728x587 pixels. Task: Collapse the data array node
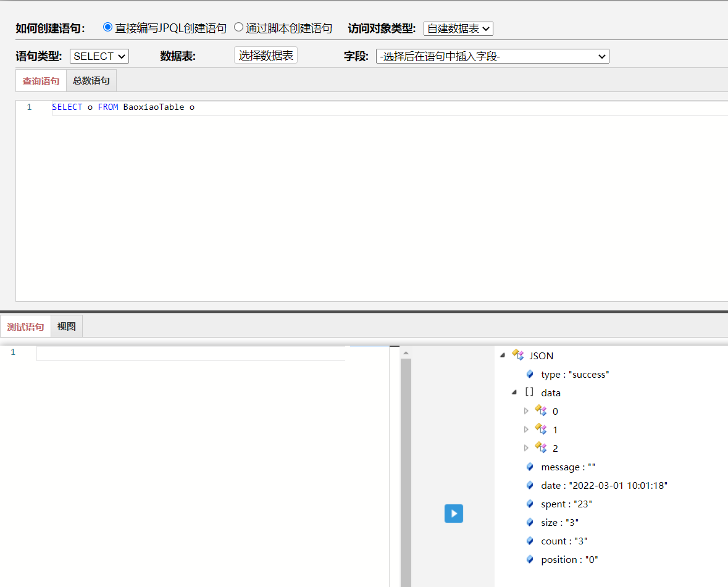(514, 393)
